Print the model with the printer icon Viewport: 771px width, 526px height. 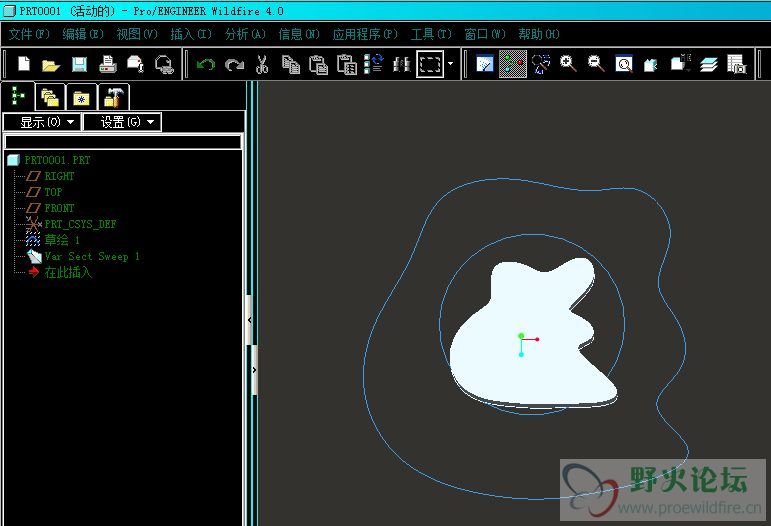point(107,64)
